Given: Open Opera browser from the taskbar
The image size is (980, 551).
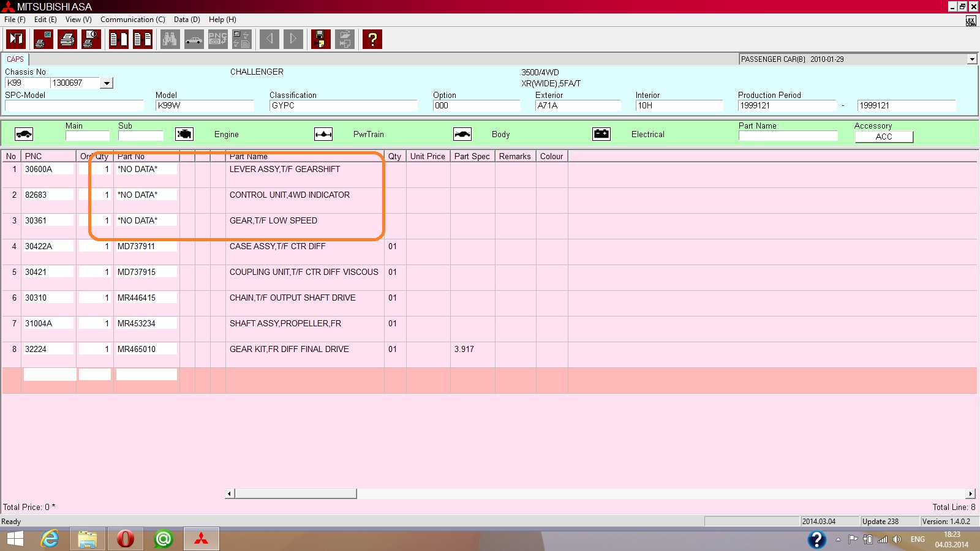Looking at the screenshot, I should 125,539.
